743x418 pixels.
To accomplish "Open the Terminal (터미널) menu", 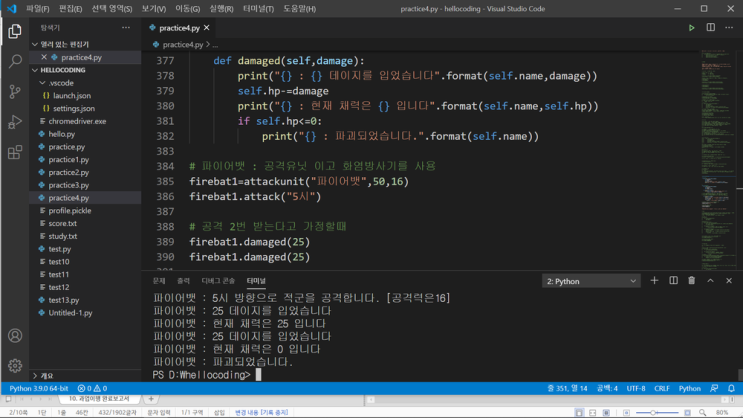I will tap(258, 9).
